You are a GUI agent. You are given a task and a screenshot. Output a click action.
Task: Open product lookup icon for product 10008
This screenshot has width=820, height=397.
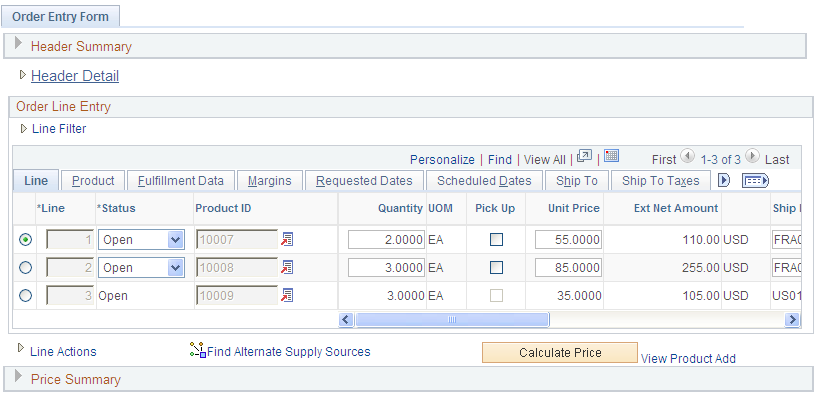(x=287, y=267)
